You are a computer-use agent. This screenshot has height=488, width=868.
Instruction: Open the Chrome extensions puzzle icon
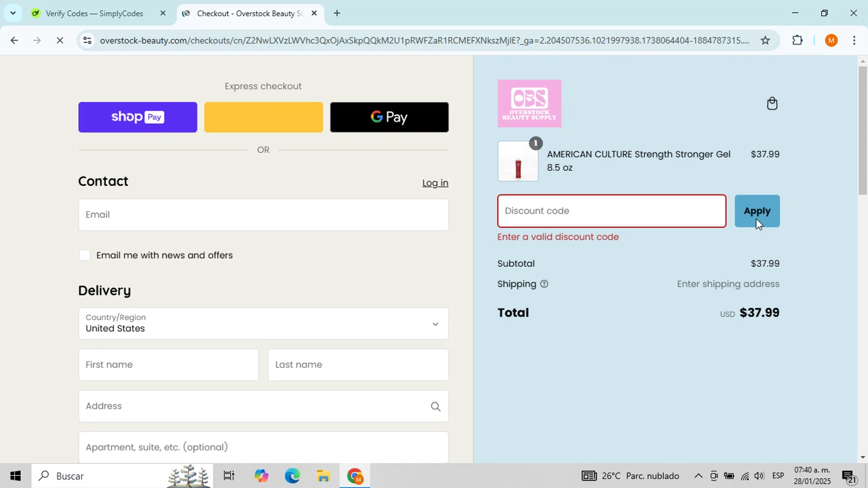click(x=797, y=40)
